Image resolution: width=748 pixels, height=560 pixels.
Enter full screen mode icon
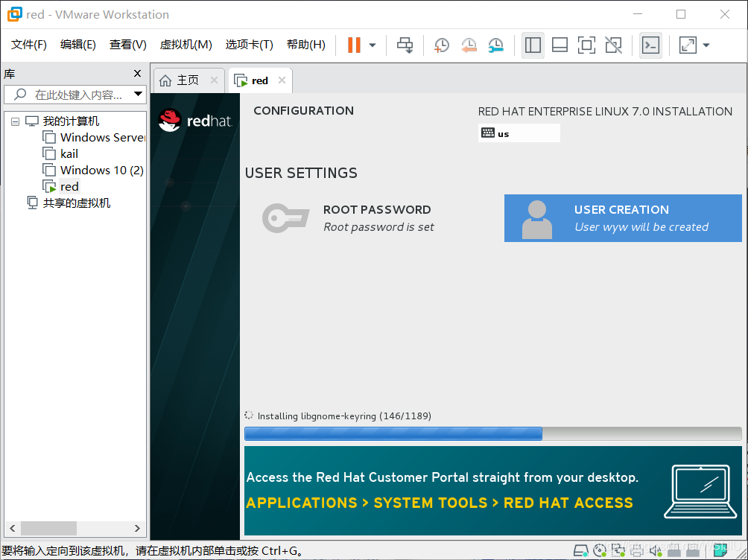(586, 45)
